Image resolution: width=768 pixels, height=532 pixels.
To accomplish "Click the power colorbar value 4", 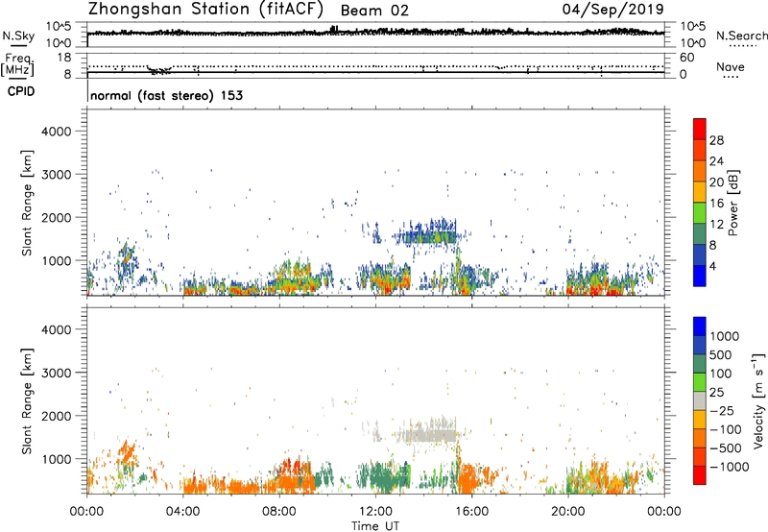I will (x=712, y=266).
